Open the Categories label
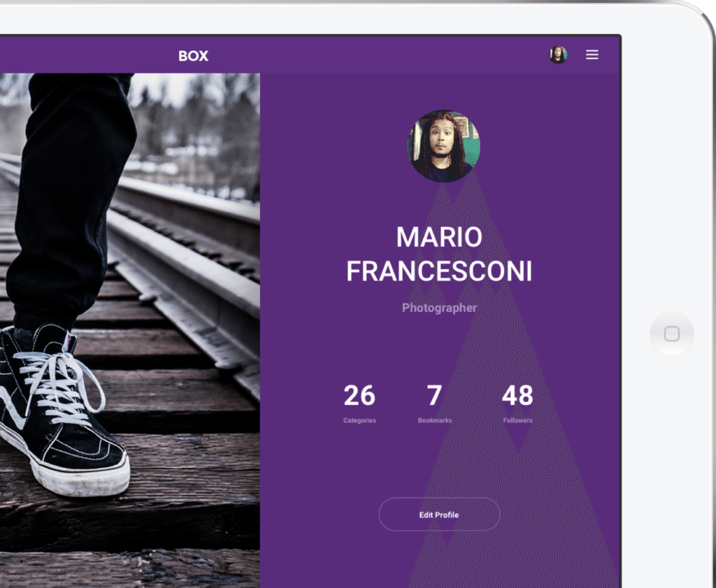Screen dimensions: 716x588 [359, 421]
